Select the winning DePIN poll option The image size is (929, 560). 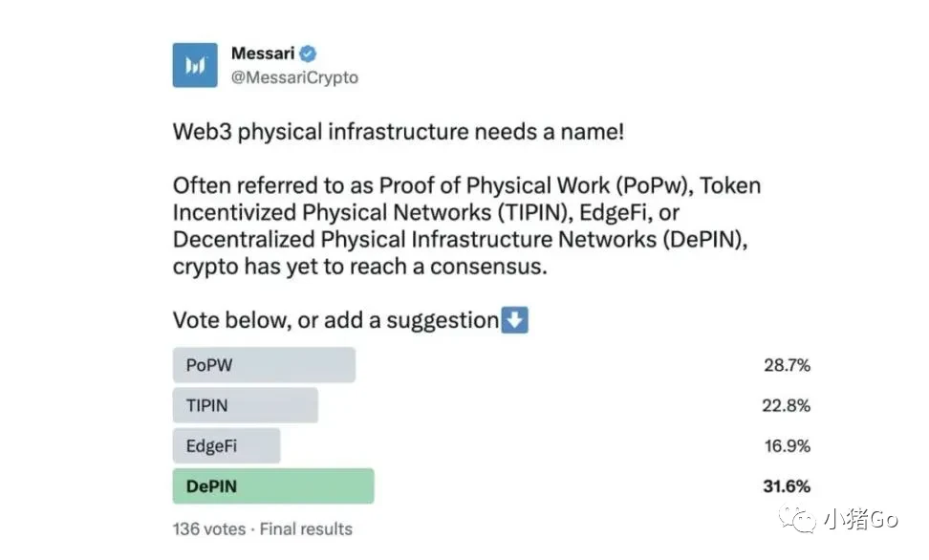click(x=272, y=486)
